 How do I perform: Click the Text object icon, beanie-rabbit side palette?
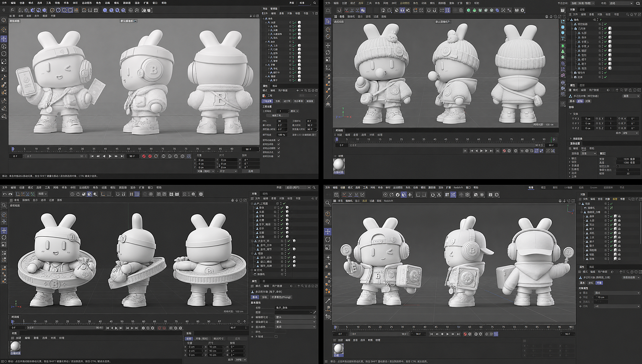[562, 38]
